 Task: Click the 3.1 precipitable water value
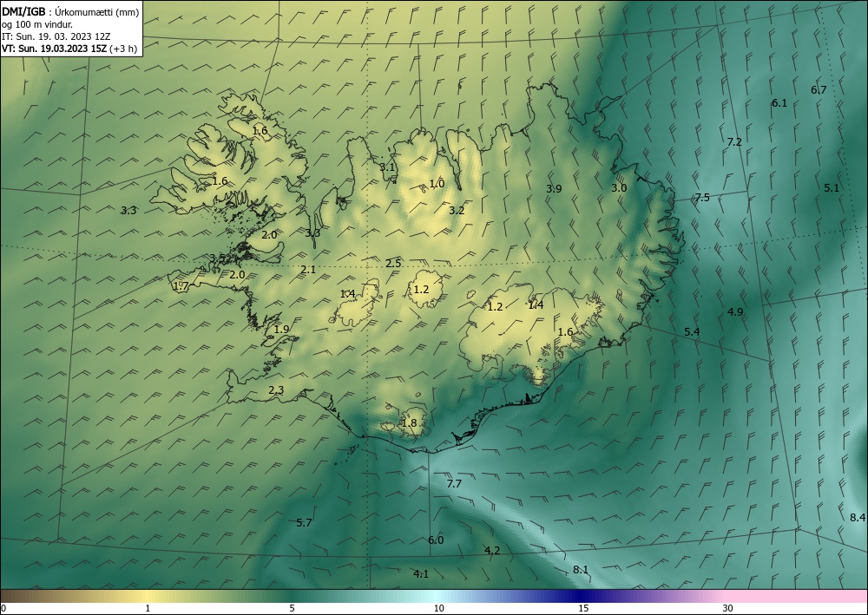387,167
